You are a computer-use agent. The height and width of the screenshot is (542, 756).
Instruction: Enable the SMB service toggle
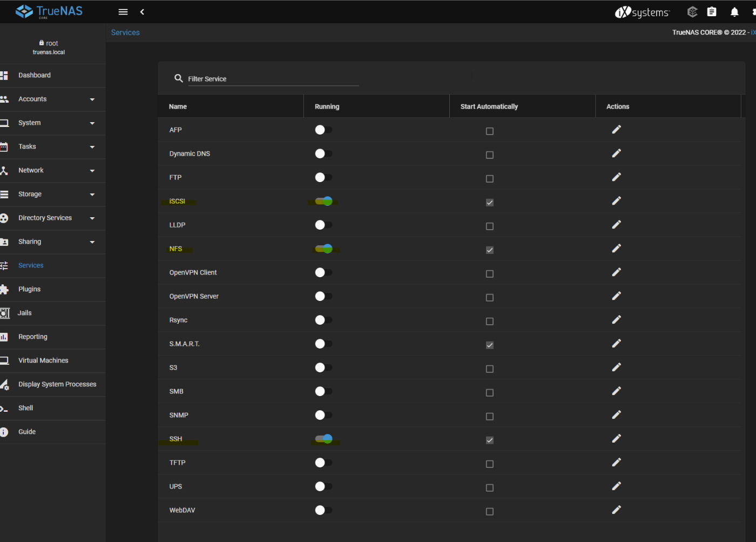click(323, 391)
